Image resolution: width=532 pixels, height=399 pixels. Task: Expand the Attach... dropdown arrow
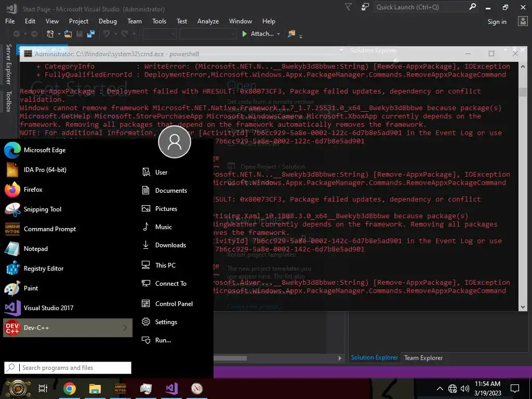(278, 34)
